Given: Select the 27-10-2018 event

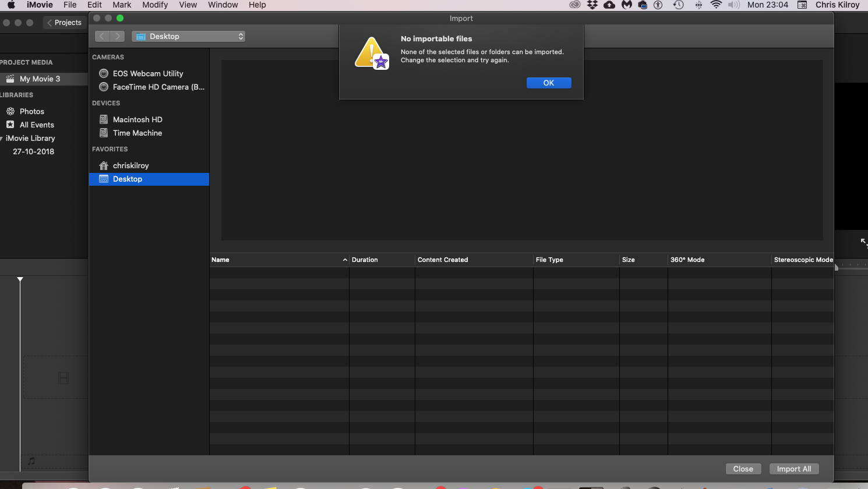Looking at the screenshot, I should point(34,151).
